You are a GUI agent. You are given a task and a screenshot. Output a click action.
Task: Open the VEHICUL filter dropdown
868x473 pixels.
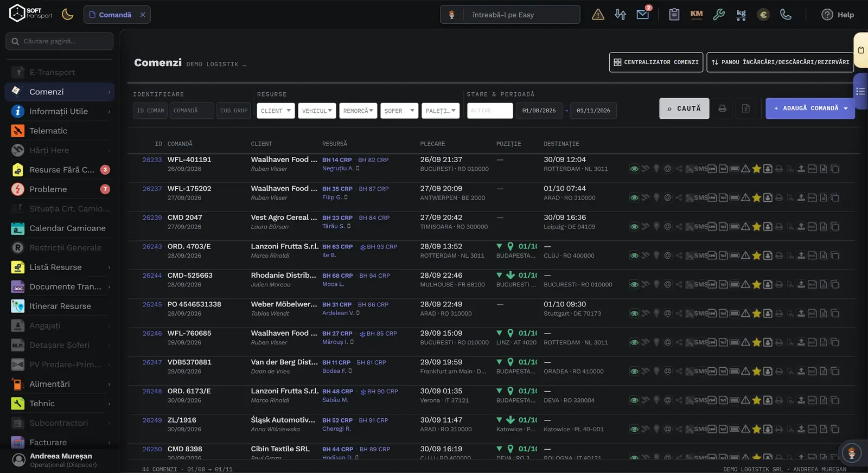point(317,111)
